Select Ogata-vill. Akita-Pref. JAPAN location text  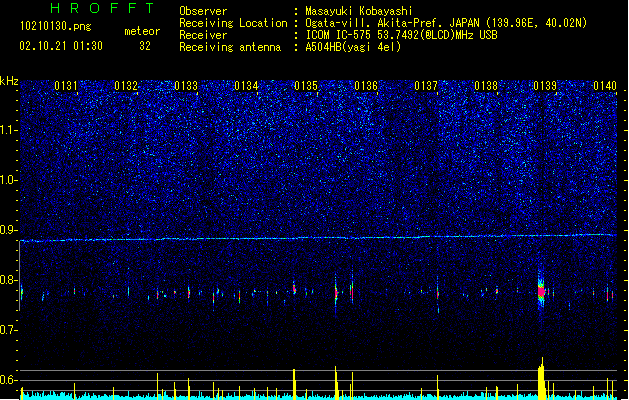click(446, 23)
